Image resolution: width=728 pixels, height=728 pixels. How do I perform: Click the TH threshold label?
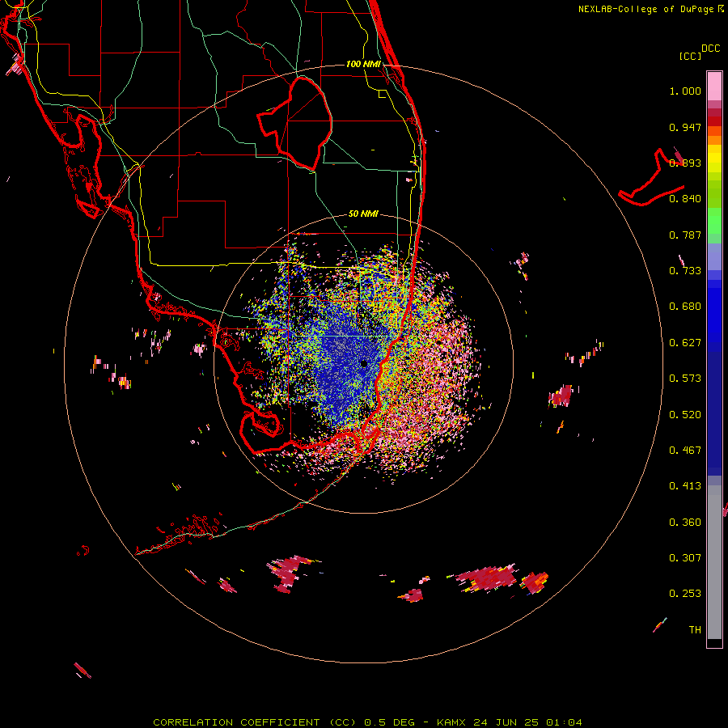coord(695,630)
